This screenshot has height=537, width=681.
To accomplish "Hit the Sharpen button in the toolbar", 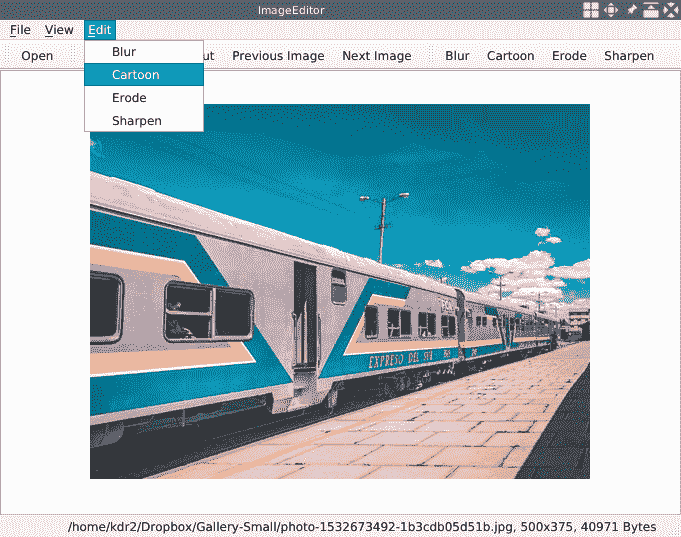I will [629, 56].
